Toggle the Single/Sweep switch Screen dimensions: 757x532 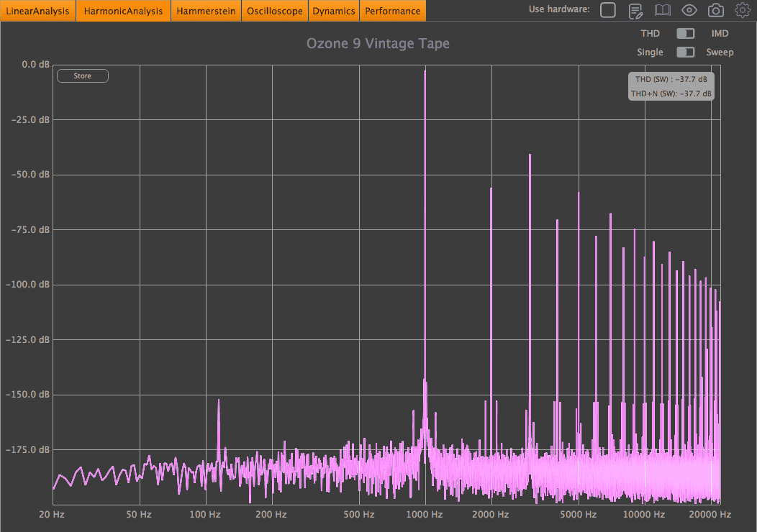686,52
